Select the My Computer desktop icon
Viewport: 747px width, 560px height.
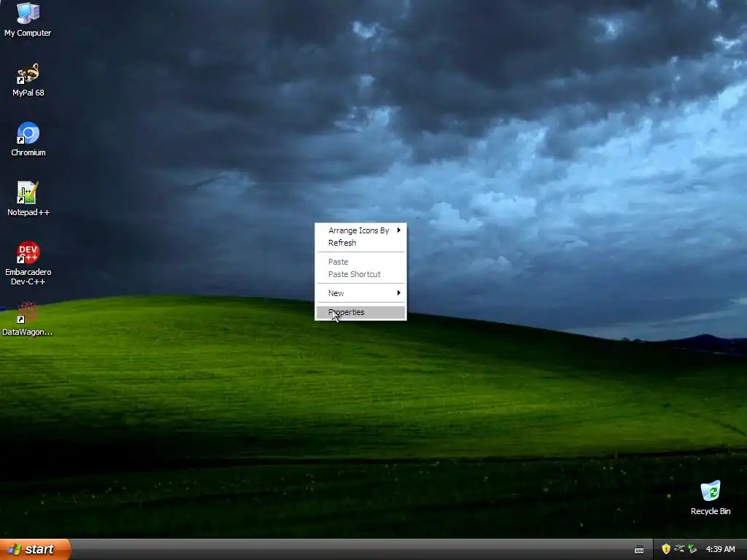tap(28, 19)
